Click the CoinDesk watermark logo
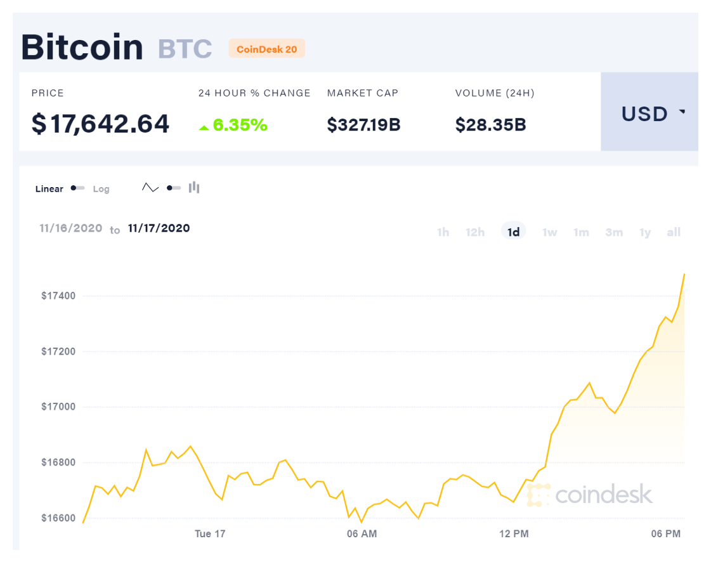 pyautogui.click(x=589, y=495)
